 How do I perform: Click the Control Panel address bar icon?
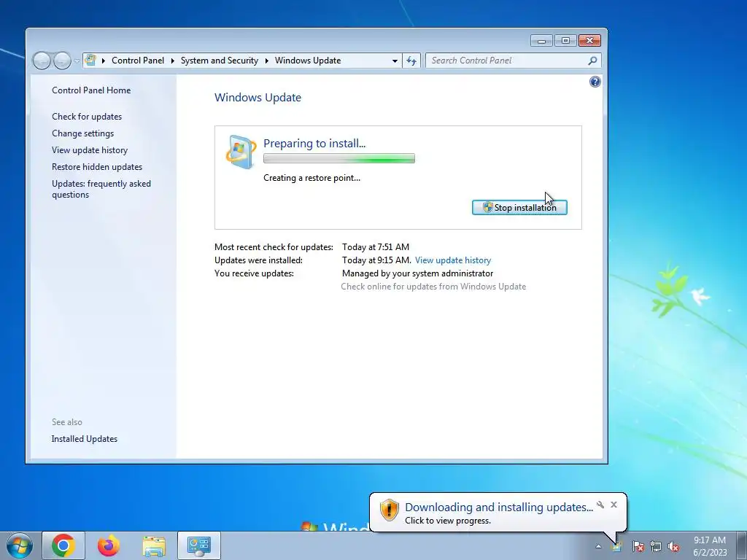coord(90,60)
